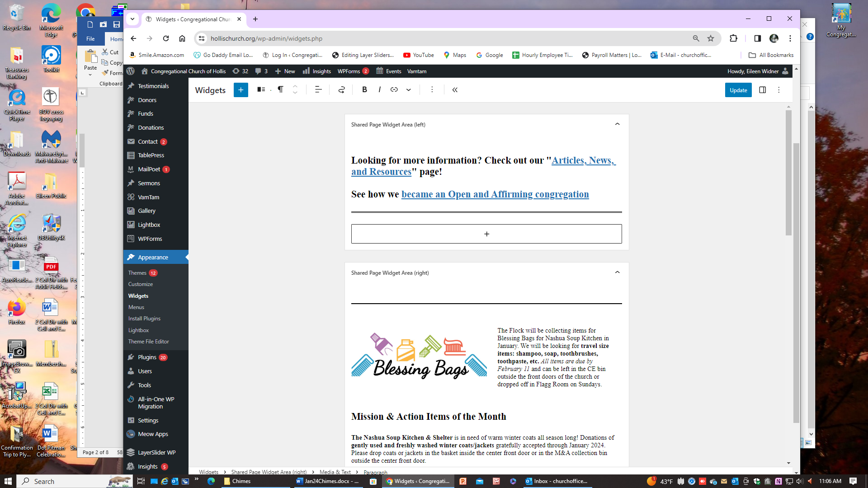868x488 pixels.
Task: Click the paragraph block type icon
Action: pos(280,90)
